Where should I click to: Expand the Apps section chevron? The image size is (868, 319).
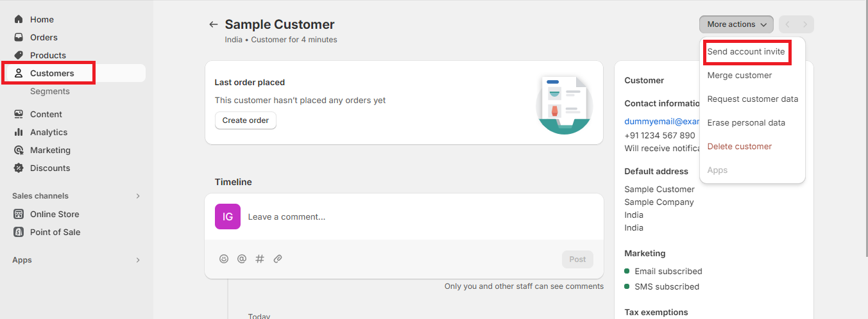(138, 260)
